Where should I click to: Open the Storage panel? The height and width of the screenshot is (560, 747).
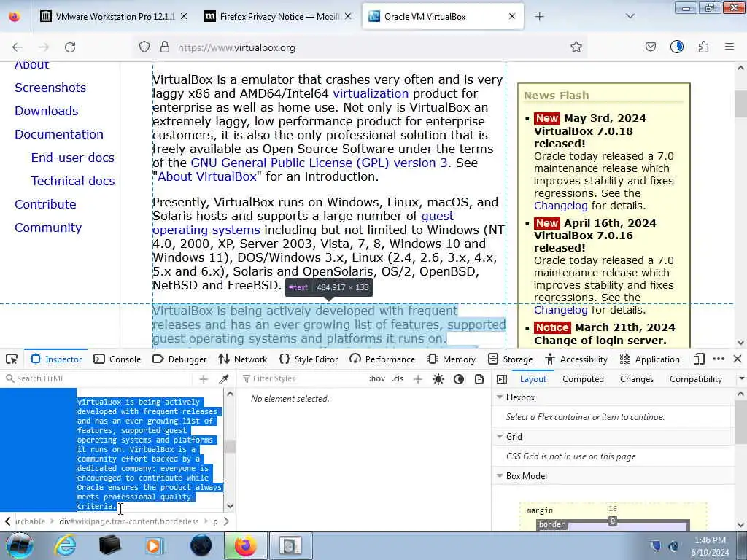510,359
